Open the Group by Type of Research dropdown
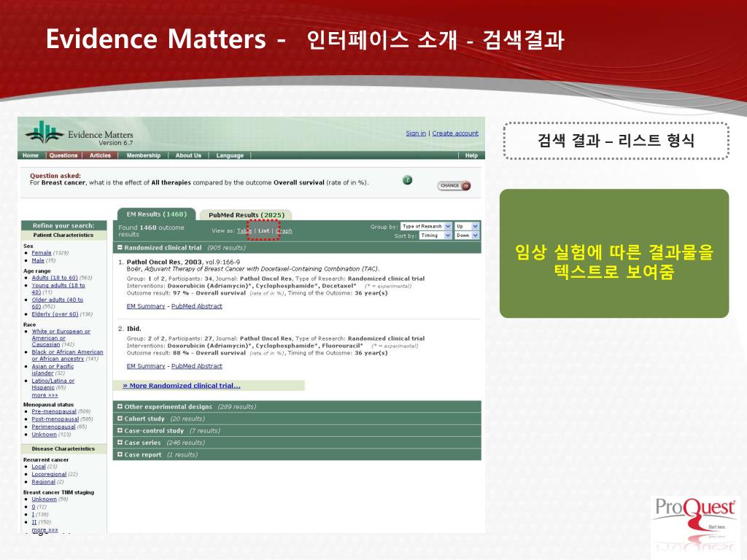Viewport: 747px width, 560px height. click(x=426, y=226)
